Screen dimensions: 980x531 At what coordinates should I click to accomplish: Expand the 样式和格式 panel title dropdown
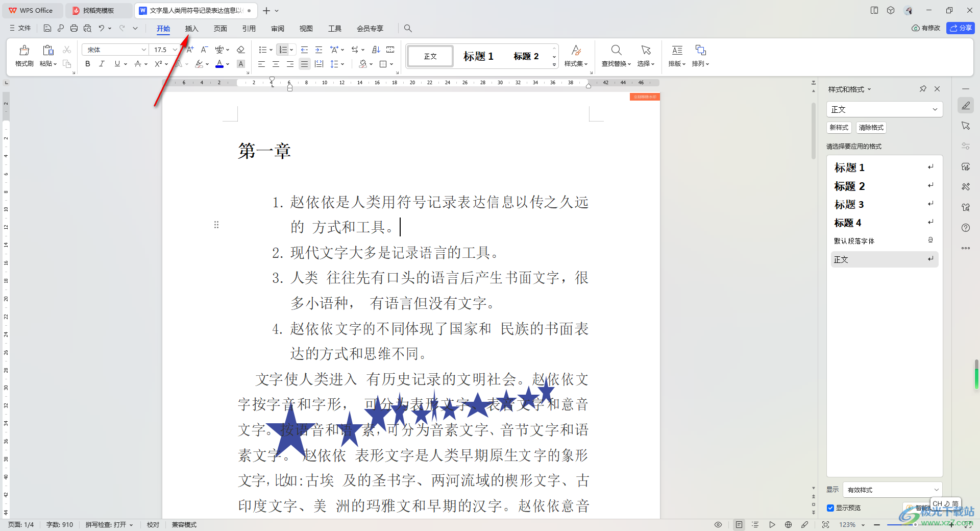869,89
